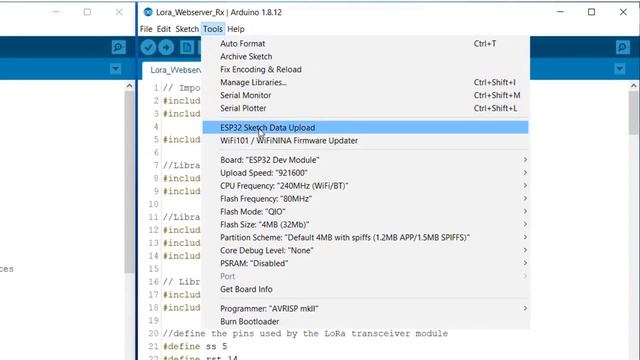
Task: Expand the Partition Scheme submenu
Action: click(x=365, y=238)
